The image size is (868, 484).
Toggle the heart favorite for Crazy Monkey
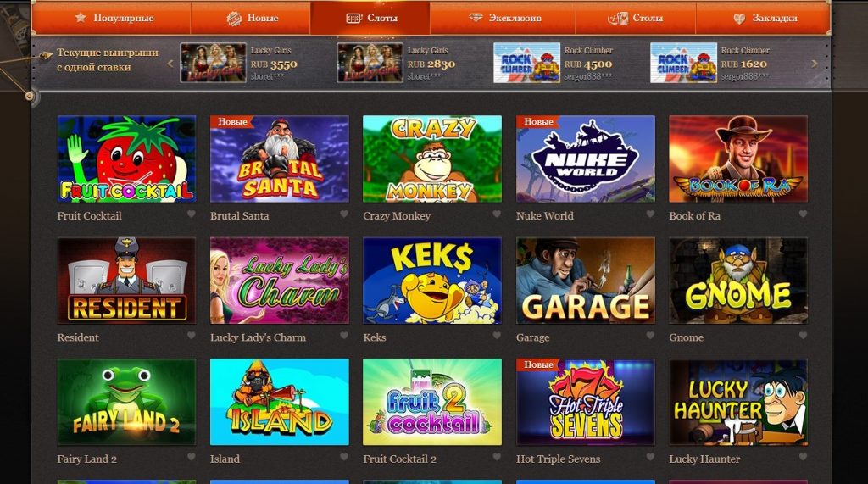coord(497,214)
